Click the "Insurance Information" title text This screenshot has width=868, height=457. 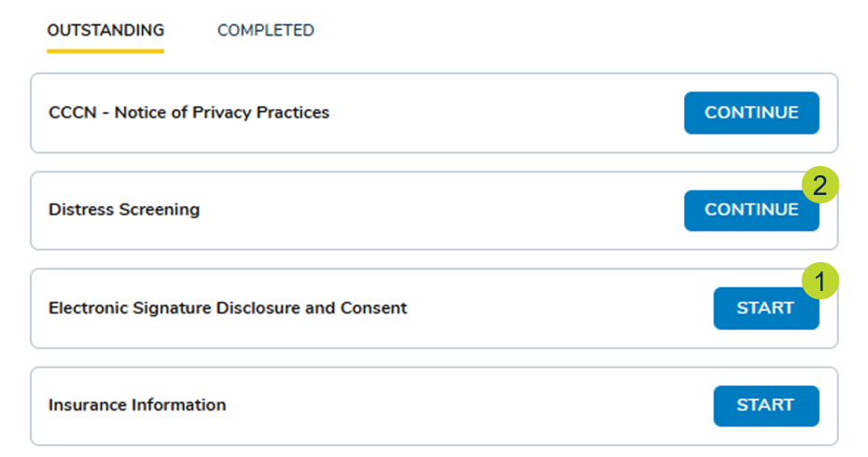(137, 406)
